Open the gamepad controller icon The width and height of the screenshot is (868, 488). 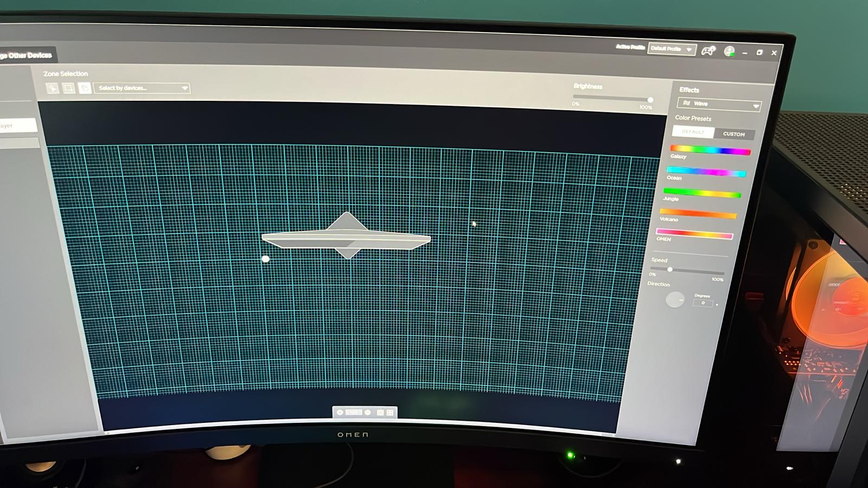point(708,50)
